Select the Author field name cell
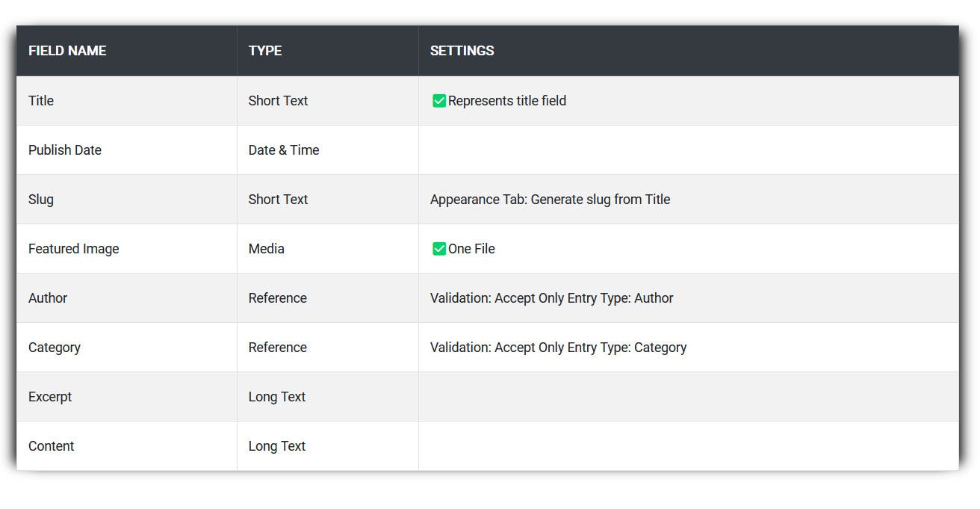 (48, 298)
